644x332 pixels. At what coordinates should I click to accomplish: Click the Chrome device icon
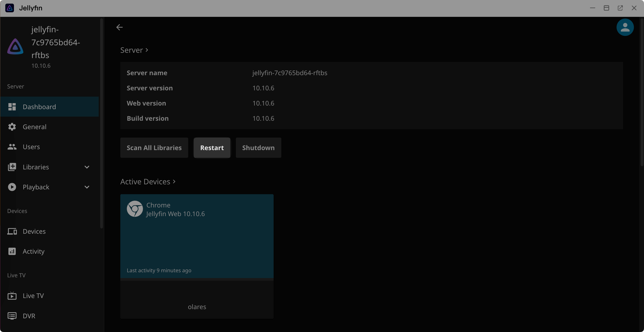click(x=135, y=209)
